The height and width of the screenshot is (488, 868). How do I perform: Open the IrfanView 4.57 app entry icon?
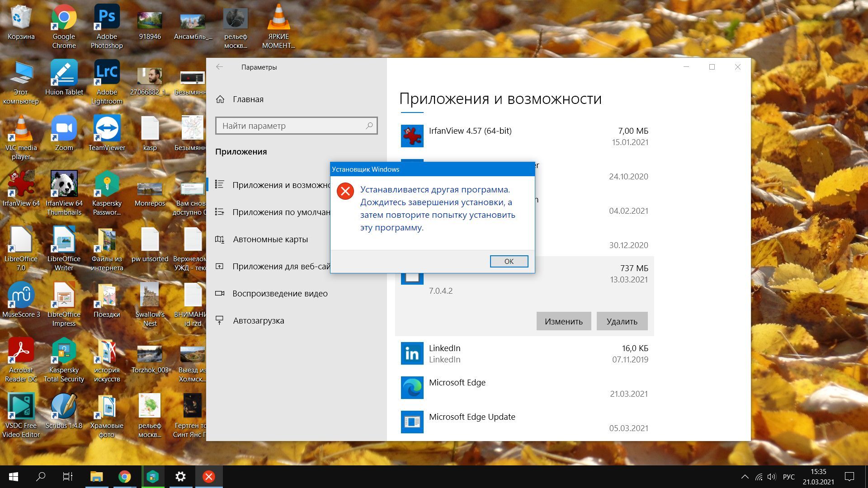412,136
